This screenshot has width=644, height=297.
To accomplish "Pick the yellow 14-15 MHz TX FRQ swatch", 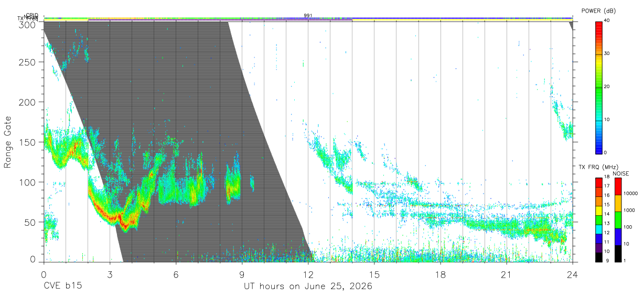I will click(599, 211).
